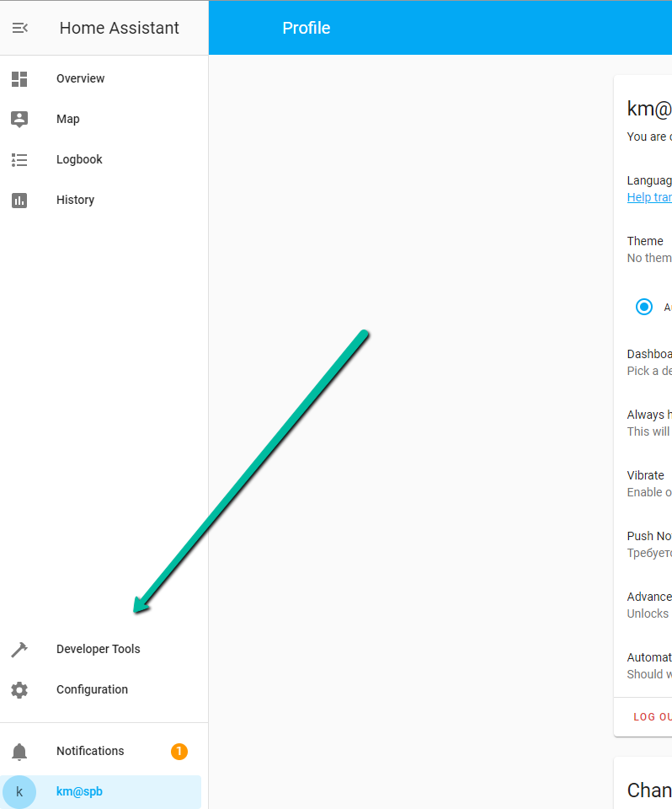Viewport: 672px width, 809px height.
Task: Click the Notifications bell icon
Action: point(19,751)
